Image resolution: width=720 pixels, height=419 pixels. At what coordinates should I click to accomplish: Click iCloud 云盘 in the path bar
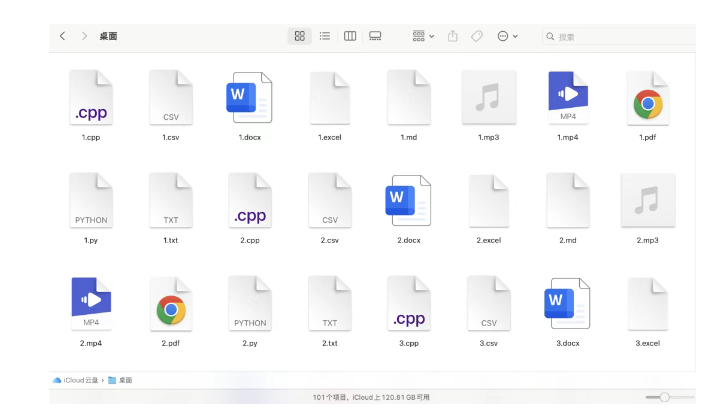coord(76,380)
